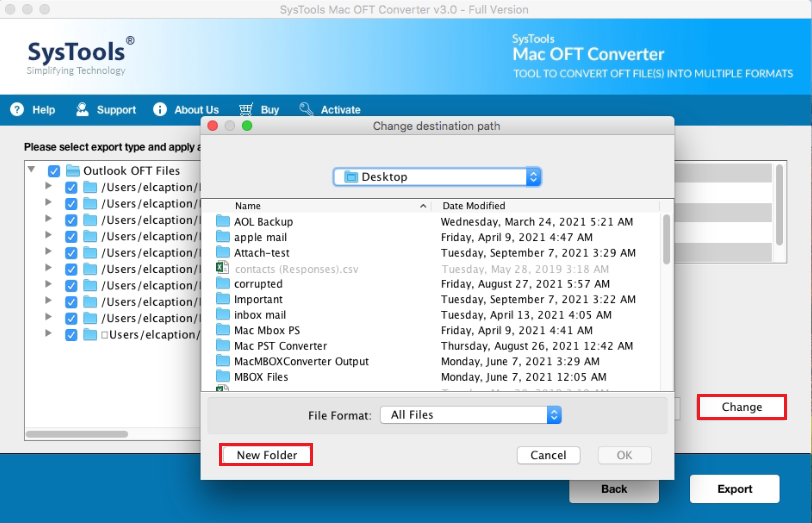Uncheck the fourth /Users/elcaption checkbox

pyautogui.click(x=71, y=237)
